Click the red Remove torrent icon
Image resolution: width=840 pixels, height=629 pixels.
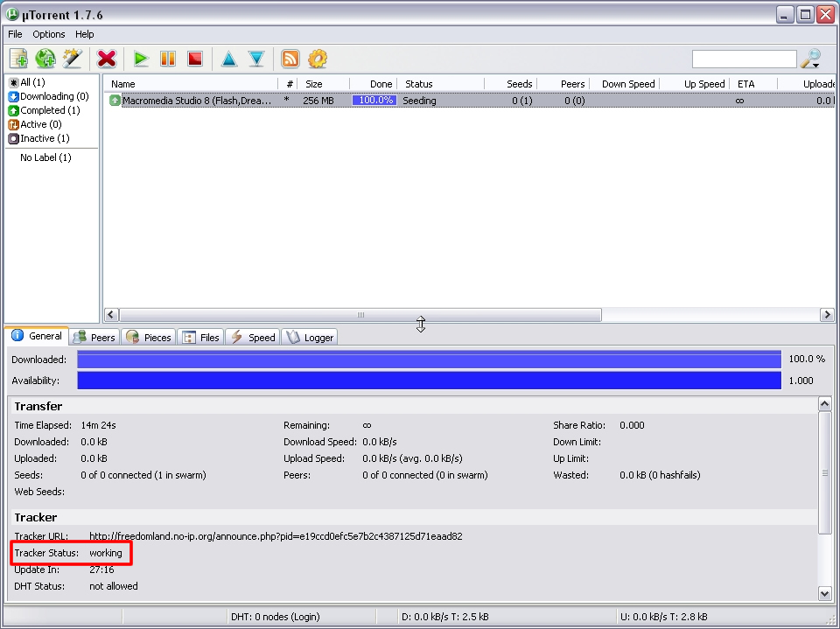(x=107, y=59)
